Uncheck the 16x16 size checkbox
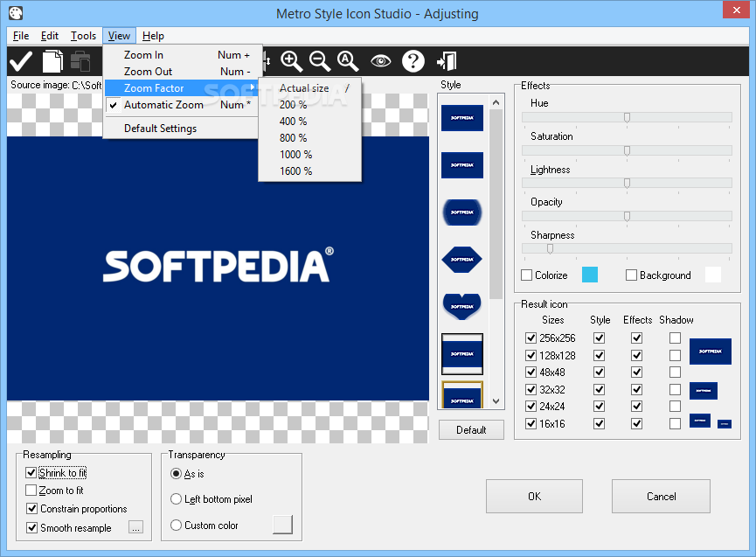756x557 pixels. (x=531, y=424)
